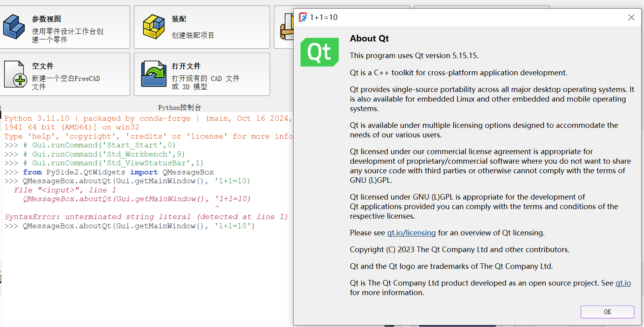Click the partially hidden third start card icon
644x327 pixels.
[x=287, y=27]
